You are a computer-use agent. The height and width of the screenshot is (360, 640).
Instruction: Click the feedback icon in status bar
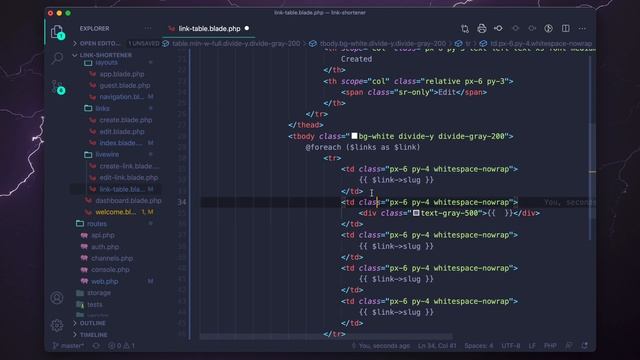569,346
